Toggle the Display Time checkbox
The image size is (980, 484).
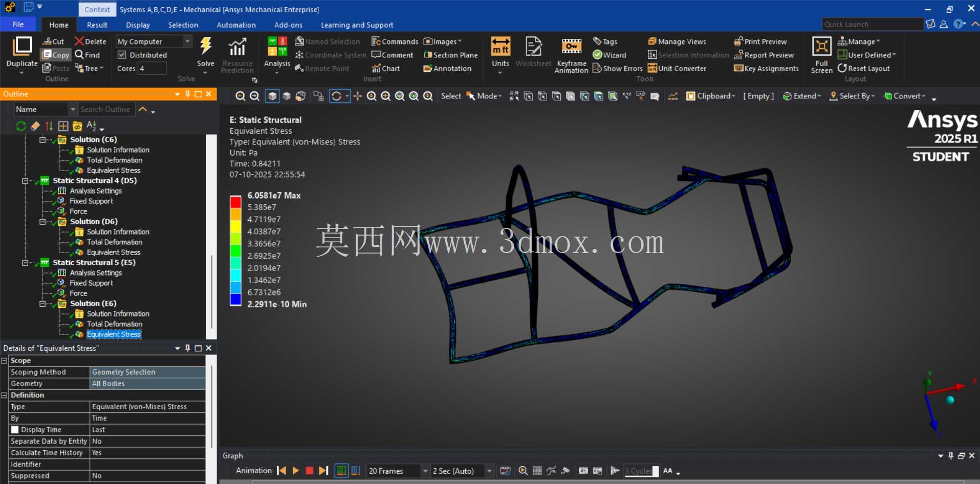[15, 430]
